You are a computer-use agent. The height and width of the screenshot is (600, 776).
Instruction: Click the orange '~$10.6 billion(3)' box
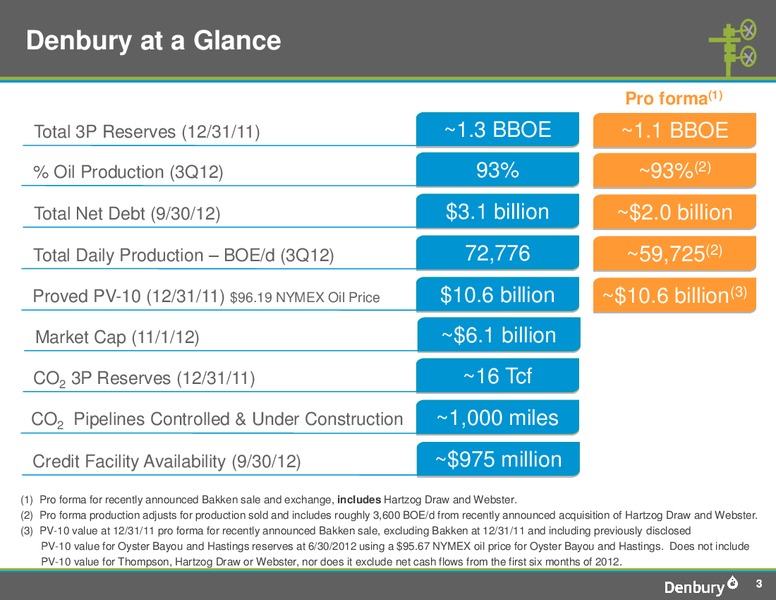(x=675, y=296)
